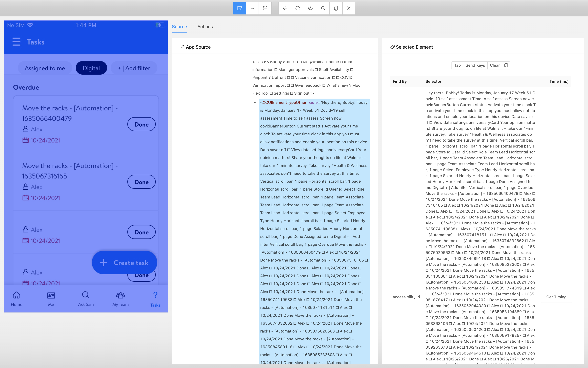Click the Time (ms) column header
588x368 pixels.
coord(559,81)
